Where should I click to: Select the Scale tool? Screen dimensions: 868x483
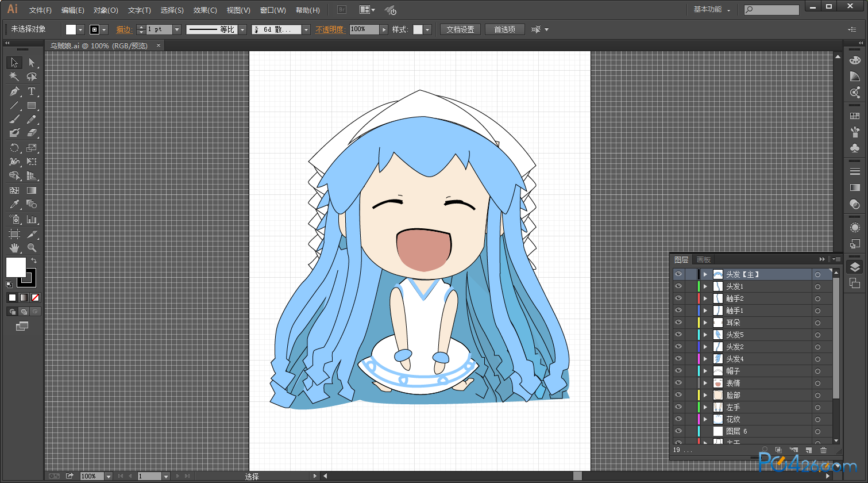pos(32,148)
